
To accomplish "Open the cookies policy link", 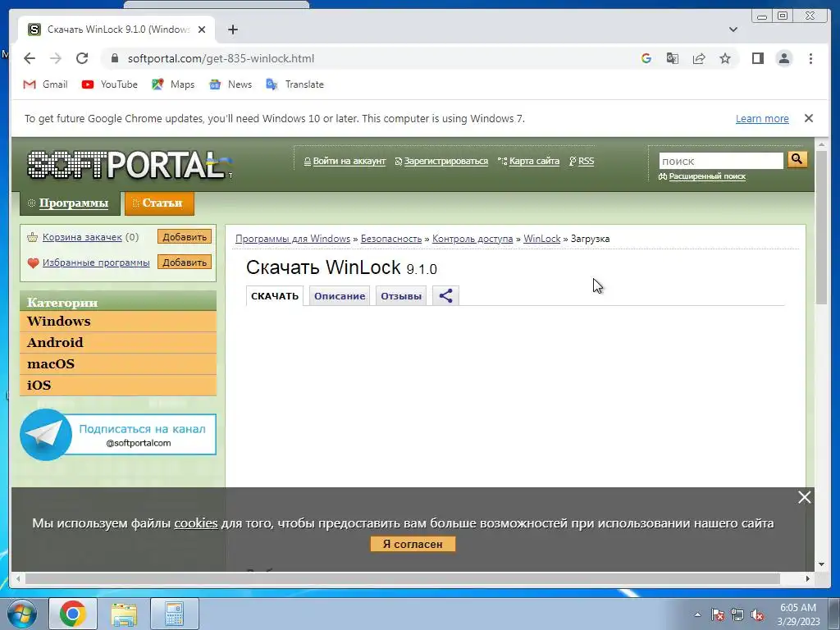I will point(195,523).
